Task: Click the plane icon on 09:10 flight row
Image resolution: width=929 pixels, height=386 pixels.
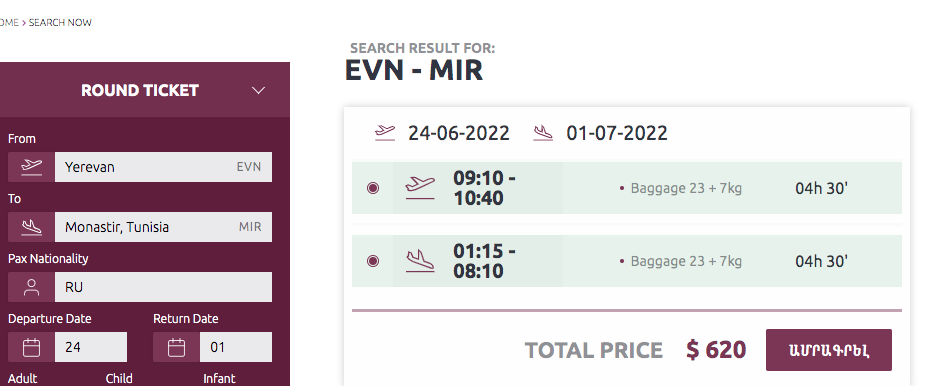Action: click(x=420, y=188)
